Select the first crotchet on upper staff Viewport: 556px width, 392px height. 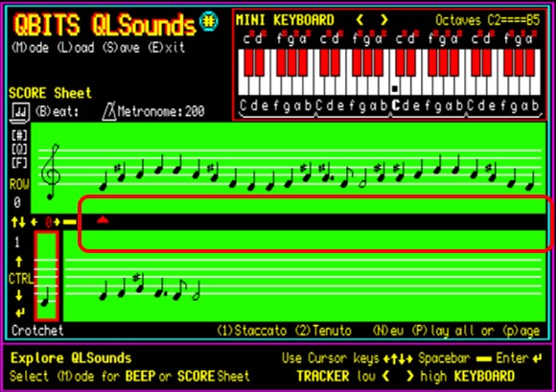click(x=104, y=181)
